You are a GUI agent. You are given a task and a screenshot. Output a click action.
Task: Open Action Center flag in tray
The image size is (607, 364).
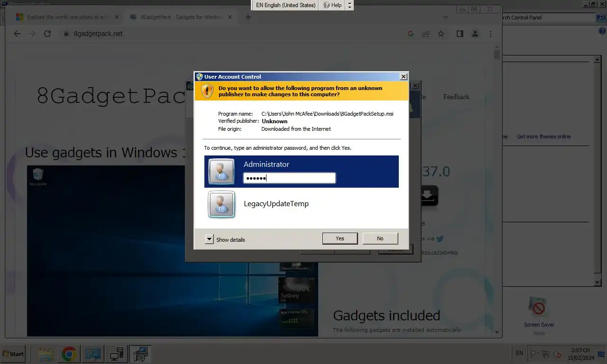click(x=533, y=354)
